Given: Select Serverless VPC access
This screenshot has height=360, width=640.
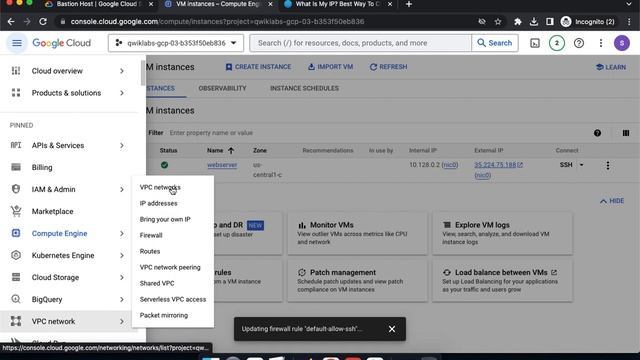Looking at the screenshot, I should 173,299.
